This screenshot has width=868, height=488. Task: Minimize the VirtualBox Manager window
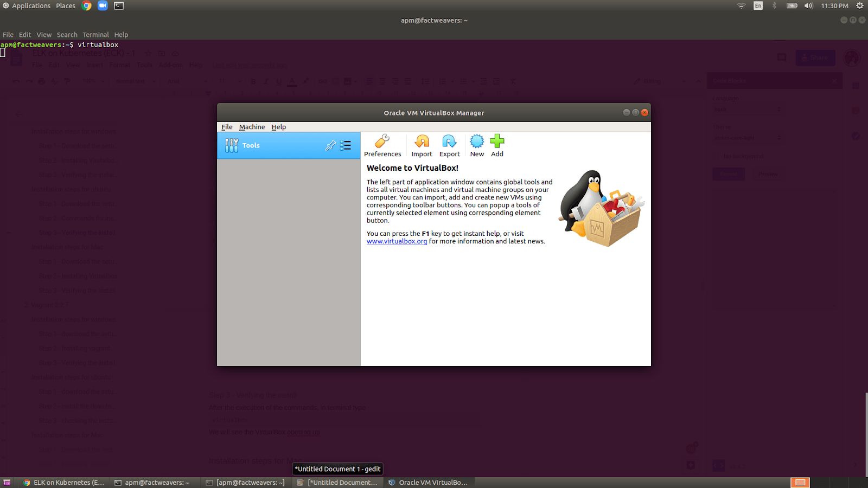[x=627, y=112]
